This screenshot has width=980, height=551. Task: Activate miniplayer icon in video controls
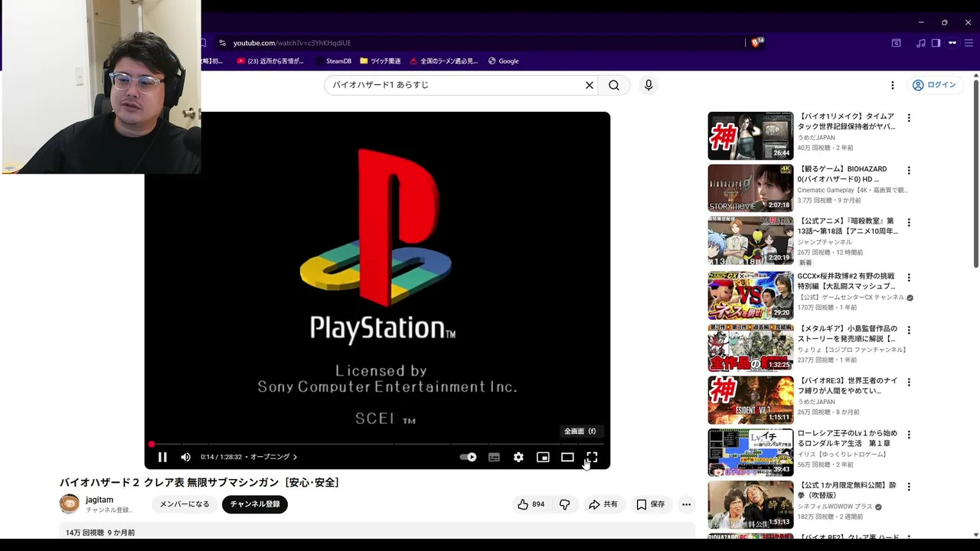[543, 457]
